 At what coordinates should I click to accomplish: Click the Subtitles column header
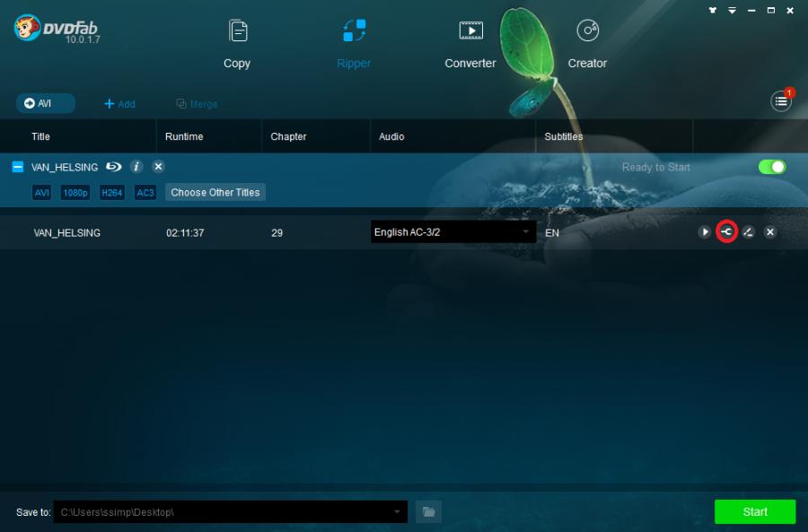click(x=564, y=136)
